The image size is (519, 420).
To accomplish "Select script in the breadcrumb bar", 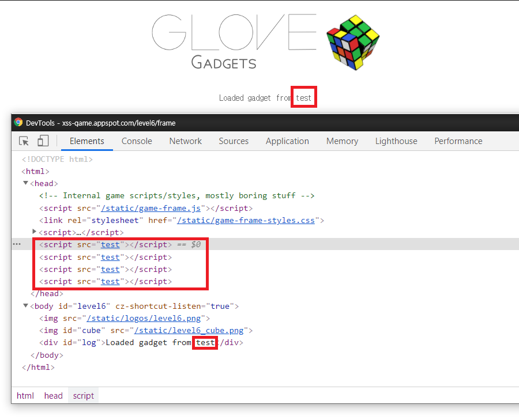I will [x=84, y=396].
